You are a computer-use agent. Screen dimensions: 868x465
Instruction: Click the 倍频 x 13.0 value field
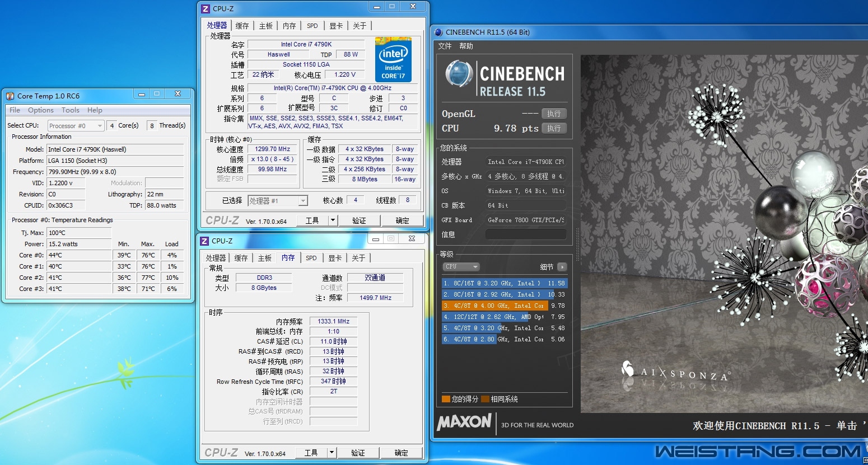[x=273, y=159]
